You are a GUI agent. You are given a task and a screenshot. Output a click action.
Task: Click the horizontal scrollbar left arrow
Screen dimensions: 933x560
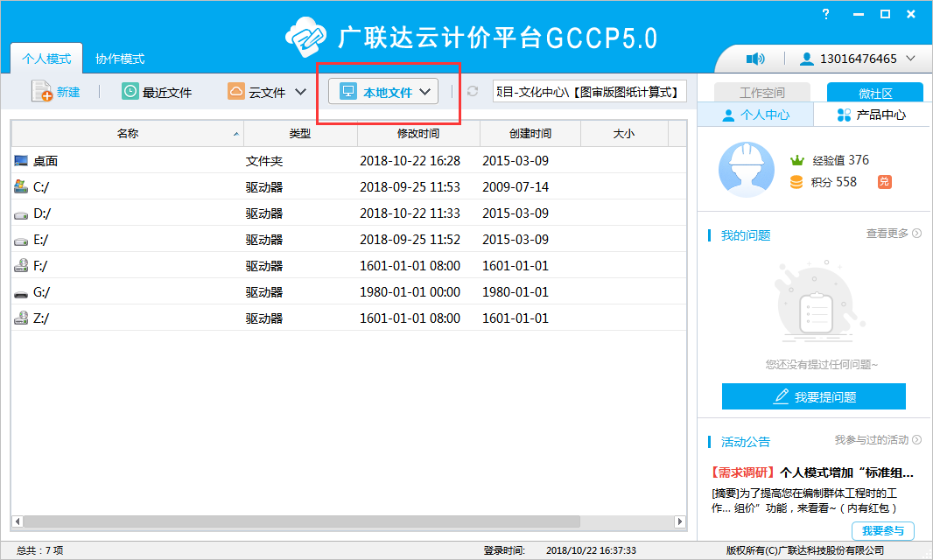[18, 521]
